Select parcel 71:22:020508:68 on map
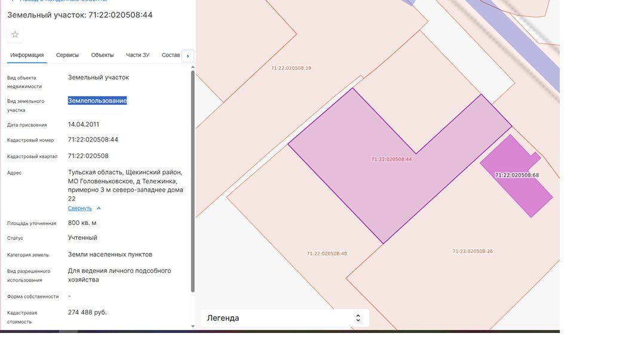The width and height of the screenshot is (641, 364). (x=517, y=175)
